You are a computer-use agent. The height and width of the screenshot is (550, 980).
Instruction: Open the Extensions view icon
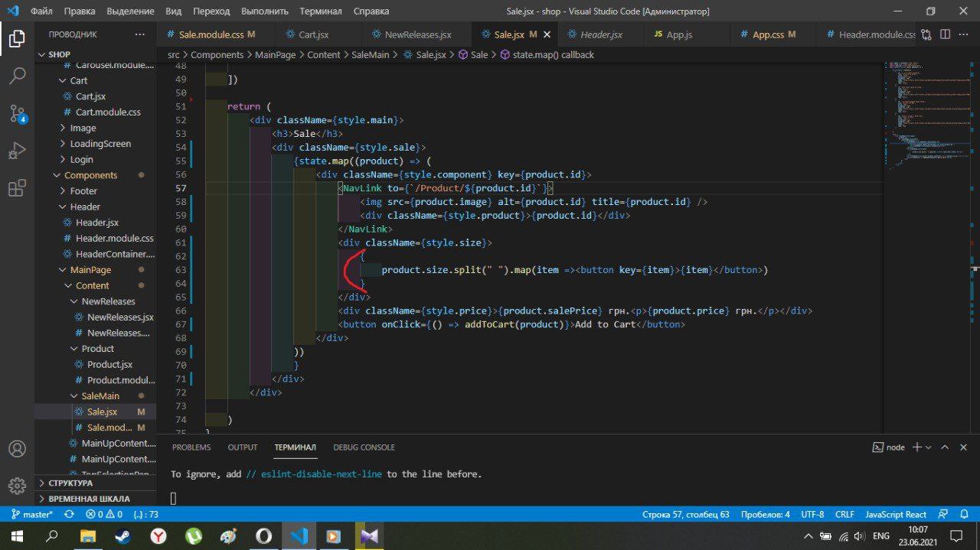tap(17, 188)
